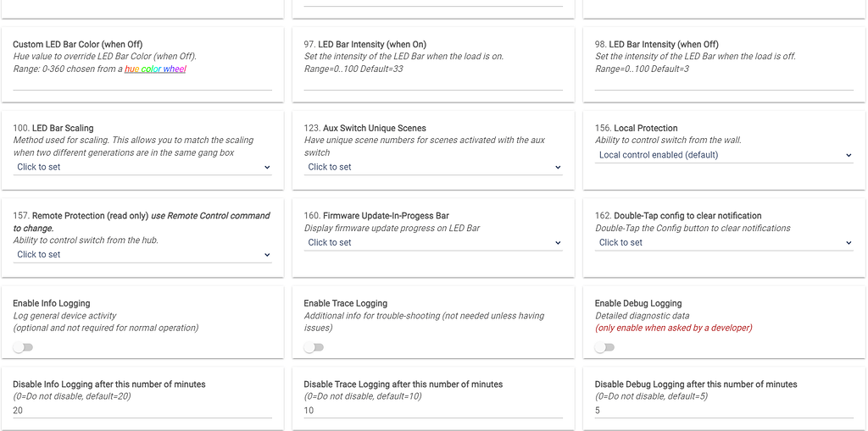Click the Remote Protection dropdown arrow

click(267, 255)
